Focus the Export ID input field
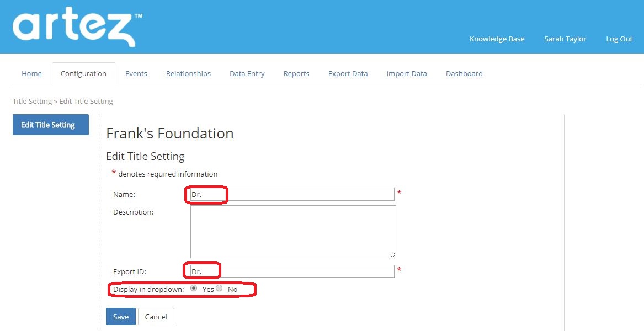This screenshot has height=331, width=644. pyautogui.click(x=292, y=271)
